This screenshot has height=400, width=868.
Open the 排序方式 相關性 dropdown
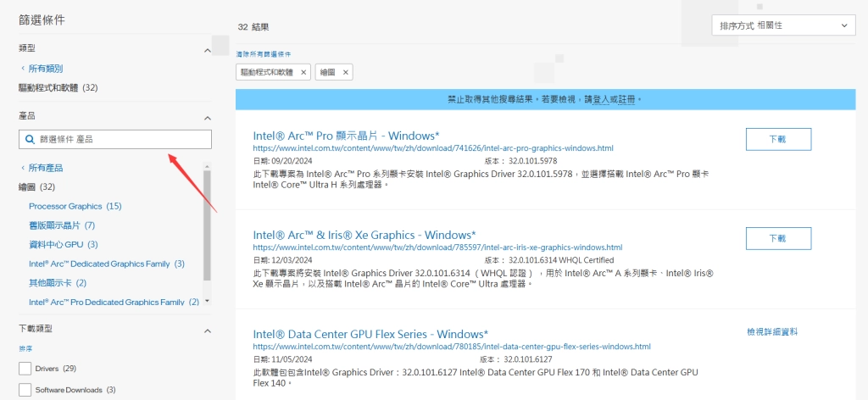pyautogui.click(x=783, y=25)
